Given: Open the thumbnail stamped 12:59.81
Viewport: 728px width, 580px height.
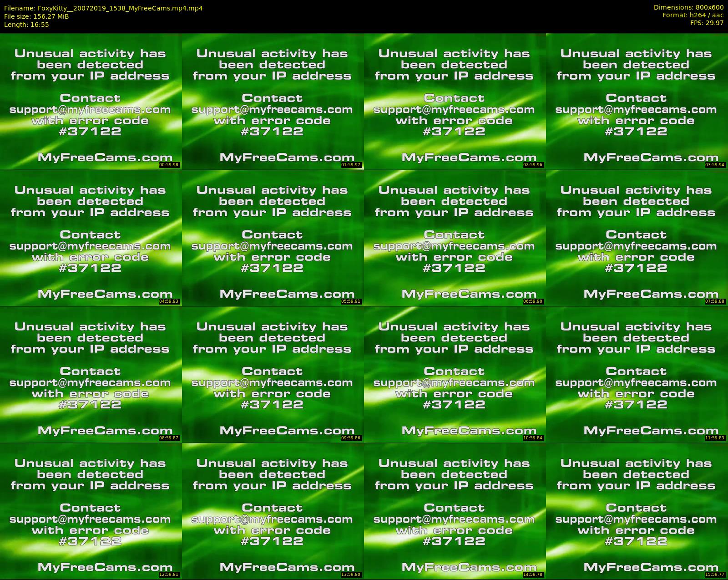Looking at the screenshot, I should coord(91,511).
